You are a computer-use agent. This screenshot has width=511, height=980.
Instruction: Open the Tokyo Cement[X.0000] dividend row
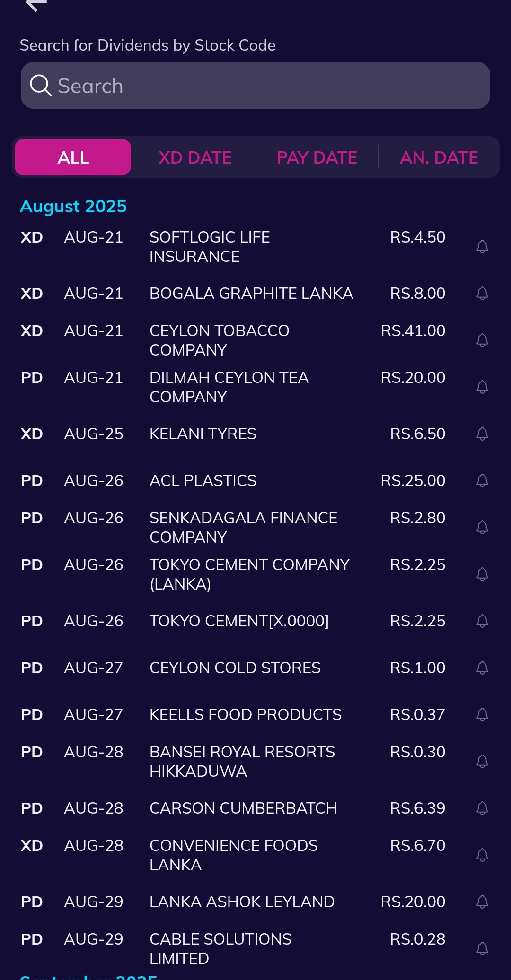tap(255, 621)
